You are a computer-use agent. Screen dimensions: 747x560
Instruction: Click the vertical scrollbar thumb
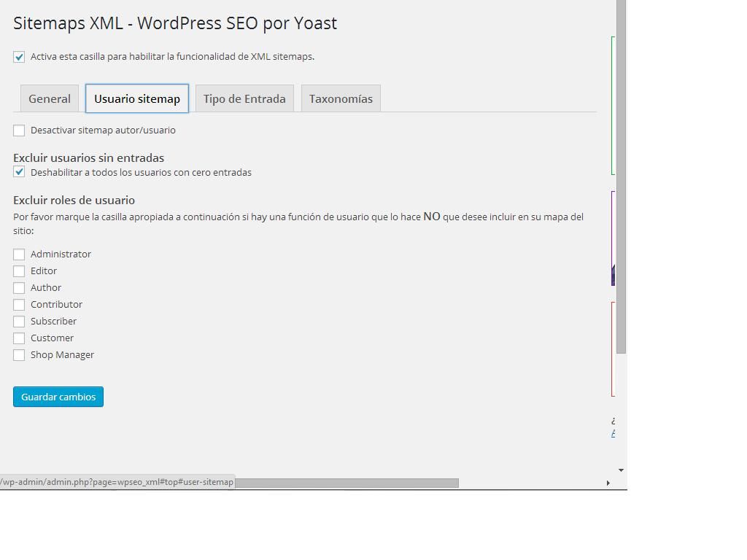tap(621, 176)
